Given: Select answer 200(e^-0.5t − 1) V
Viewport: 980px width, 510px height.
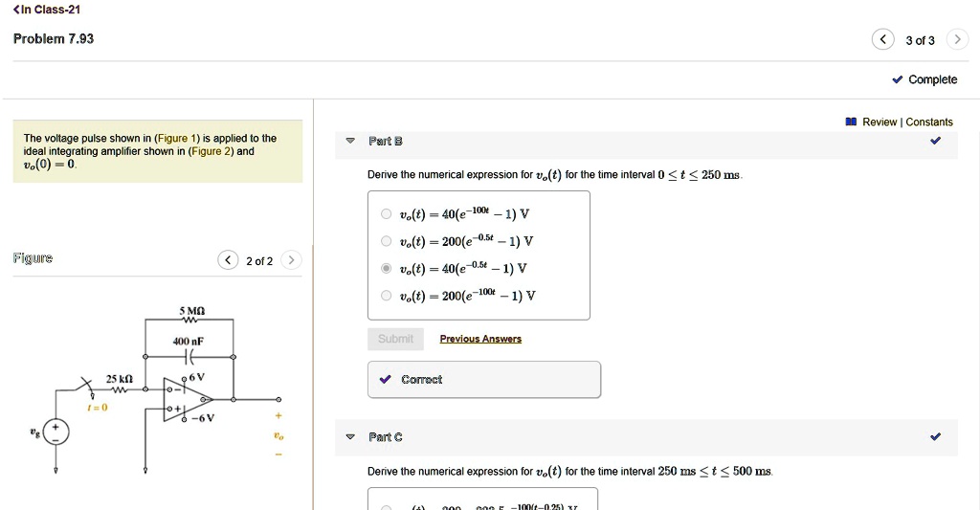Looking at the screenshot, I should click(x=386, y=241).
